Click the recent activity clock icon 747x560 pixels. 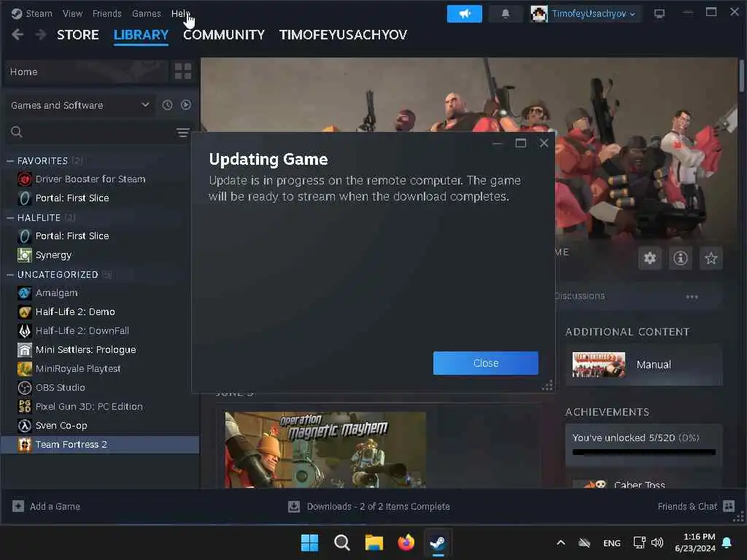pos(167,105)
